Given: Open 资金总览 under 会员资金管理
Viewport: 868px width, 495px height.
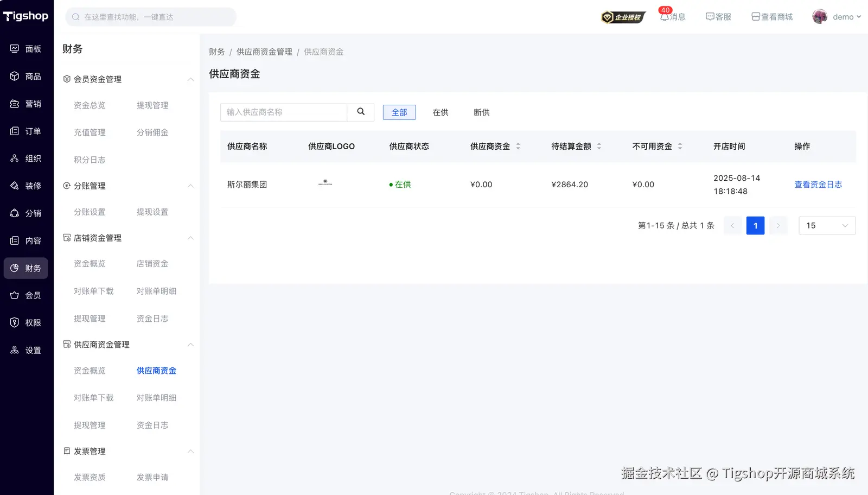Looking at the screenshot, I should tap(90, 105).
